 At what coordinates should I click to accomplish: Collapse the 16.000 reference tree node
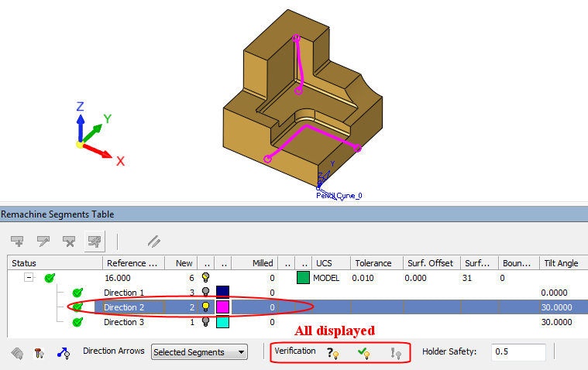click(x=29, y=277)
